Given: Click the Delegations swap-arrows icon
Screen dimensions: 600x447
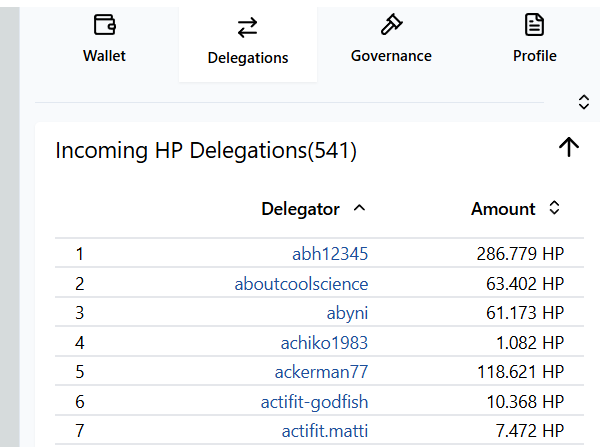Looking at the screenshot, I should 247,27.
